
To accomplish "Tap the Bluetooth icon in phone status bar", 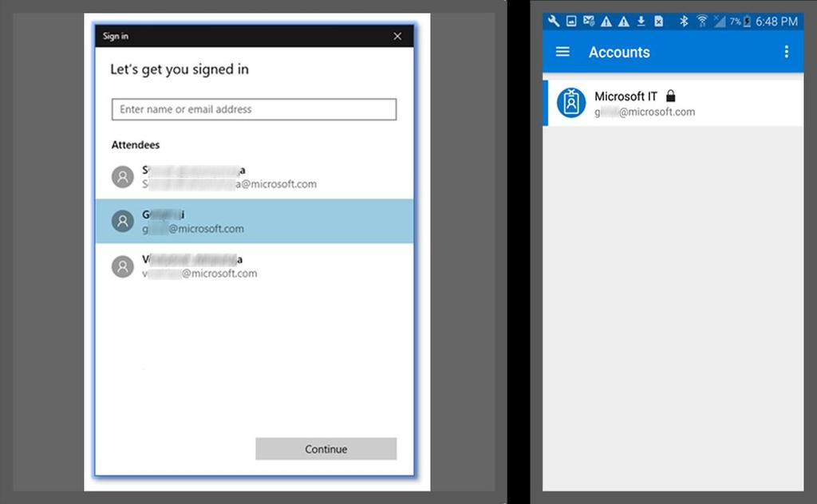I will click(684, 21).
